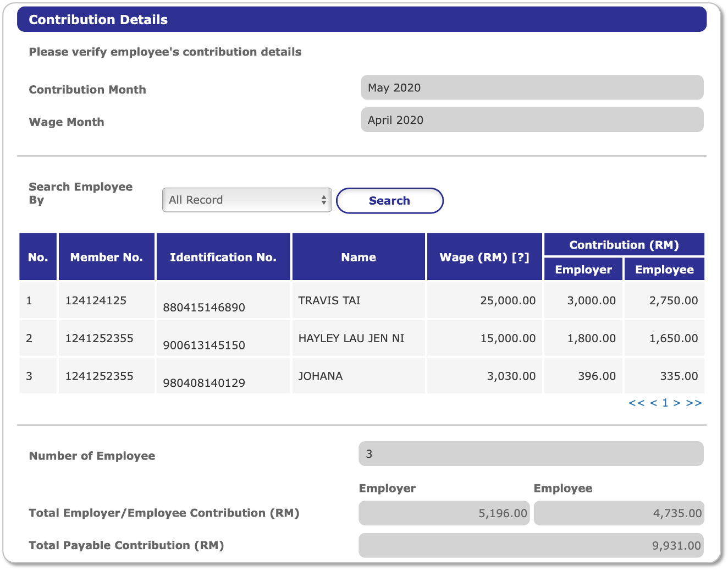
Task: Open the All Record search dropdown
Action: point(247,200)
